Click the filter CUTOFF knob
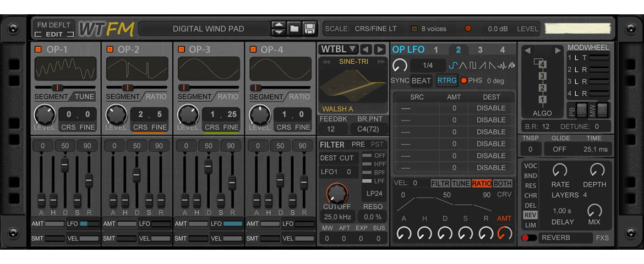 (x=337, y=193)
